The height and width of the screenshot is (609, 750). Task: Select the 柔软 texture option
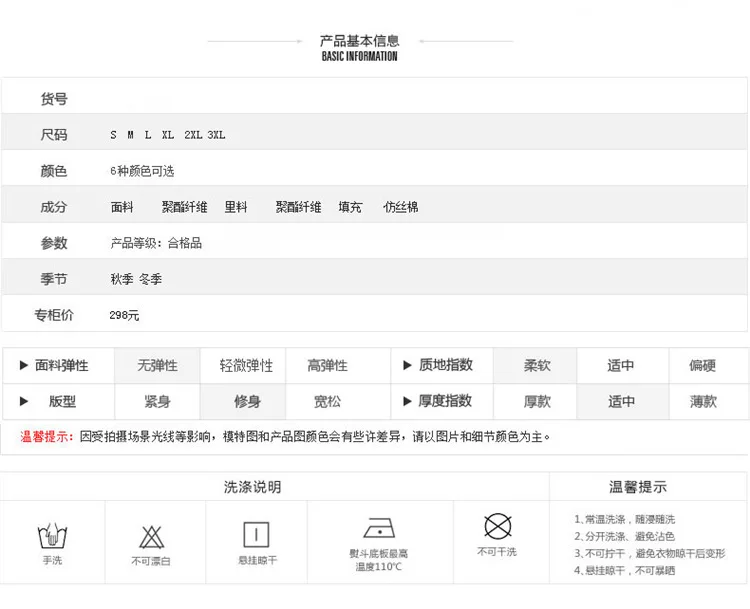pyautogui.click(x=537, y=366)
